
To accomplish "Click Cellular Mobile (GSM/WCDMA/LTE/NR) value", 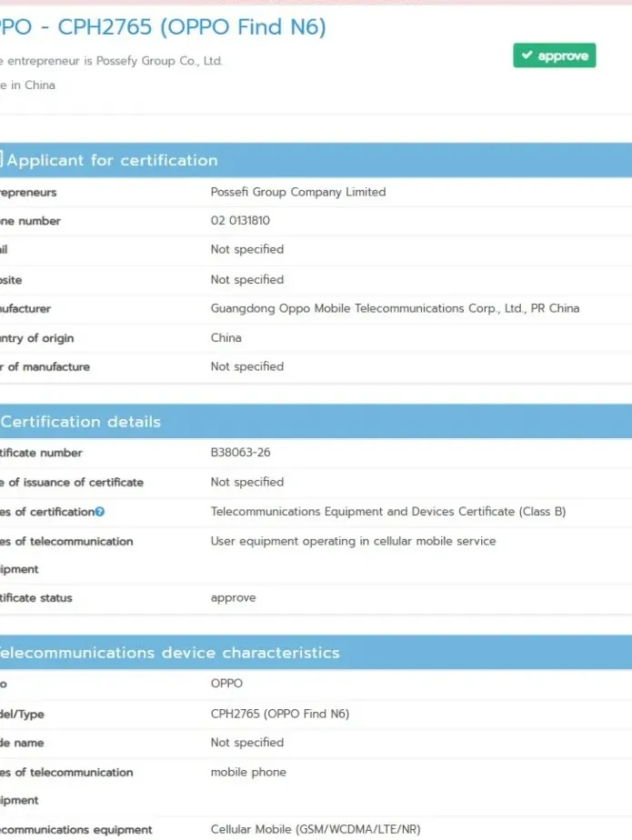I will [316, 829].
